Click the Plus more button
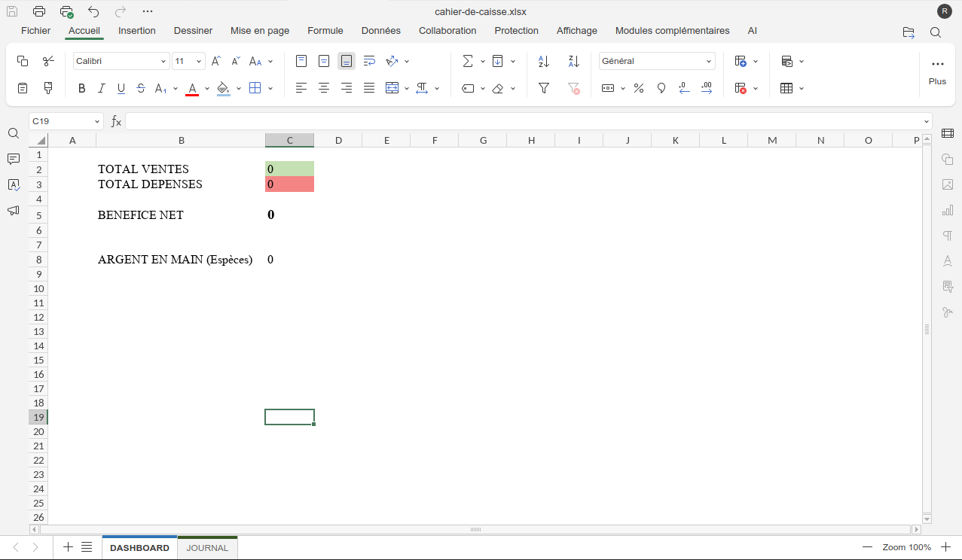Image resolution: width=962 pixels, height=560 pixels. [x=937, y=72]
